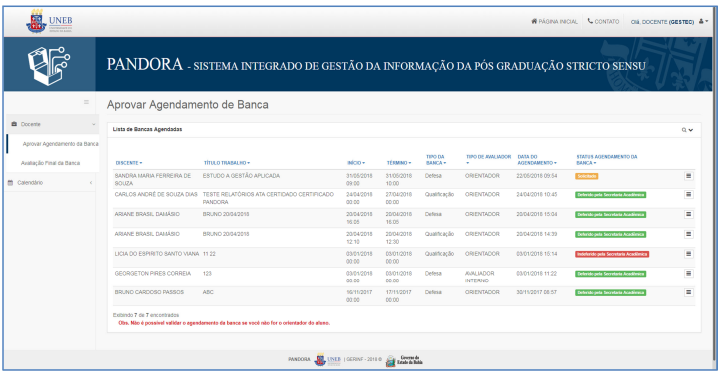This screenshot has width=720, height=372.
Task: Click the search icon in list panel
Action: point(683,130)
